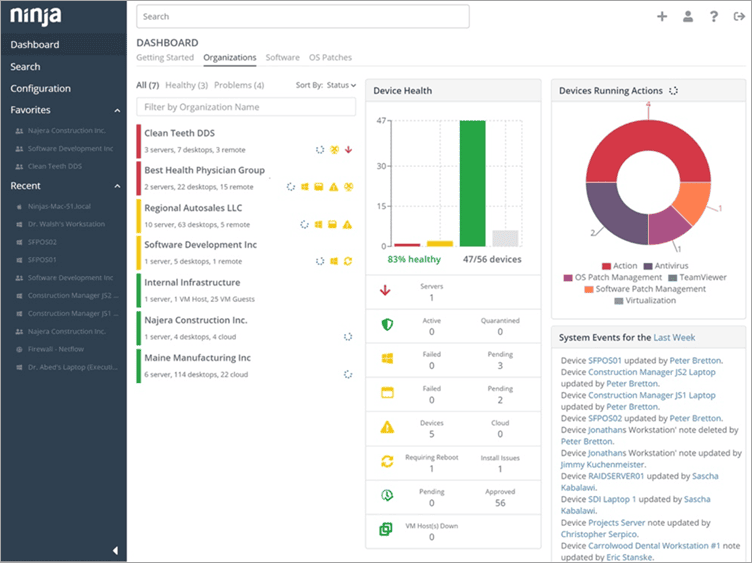752x563 pixels.
Task: Switch to the Software tab
Action: coord(282,58)
